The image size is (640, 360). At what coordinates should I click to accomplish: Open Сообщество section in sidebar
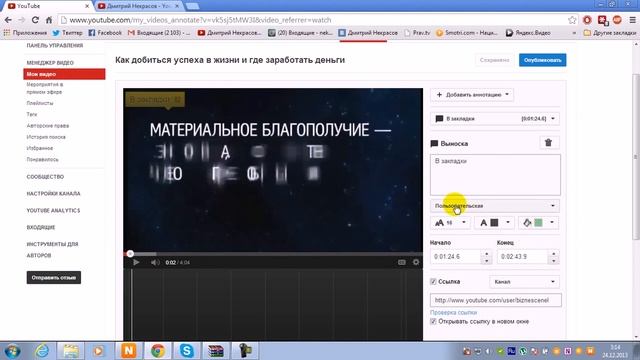[45, 177]
